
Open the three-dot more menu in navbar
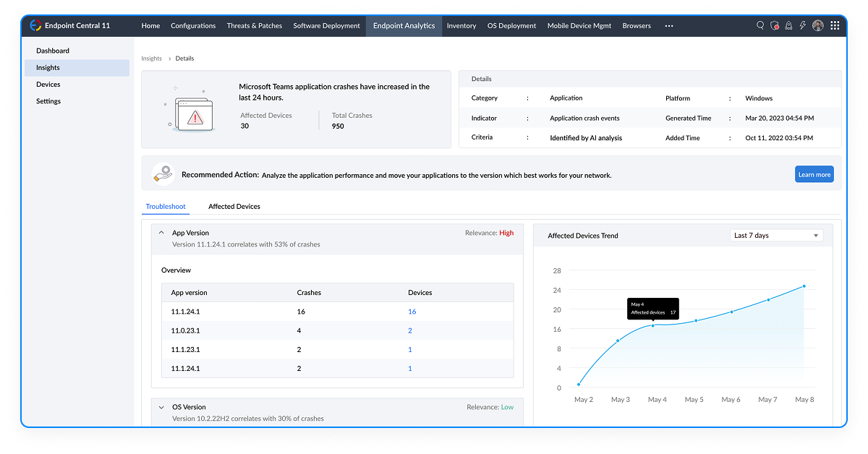[669, 26]
